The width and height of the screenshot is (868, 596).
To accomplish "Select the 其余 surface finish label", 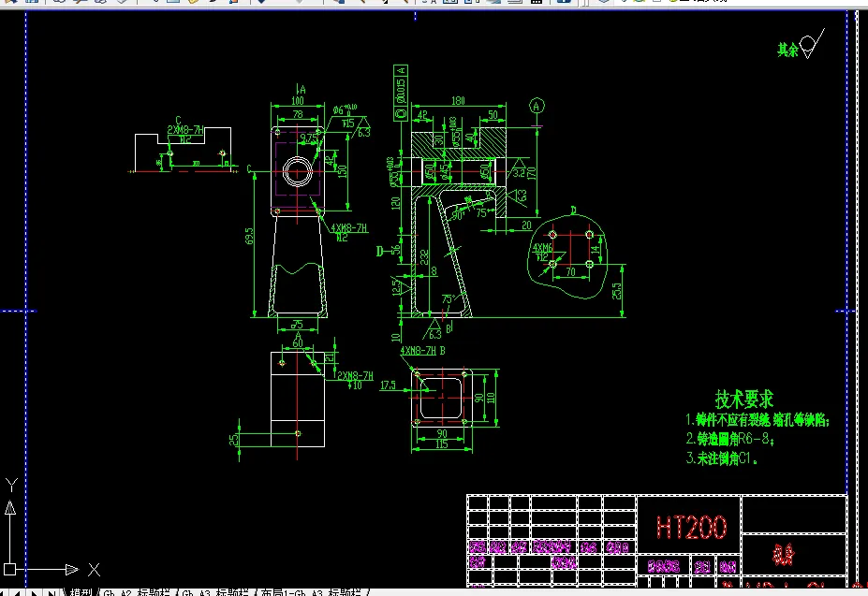I will point(787,50).
